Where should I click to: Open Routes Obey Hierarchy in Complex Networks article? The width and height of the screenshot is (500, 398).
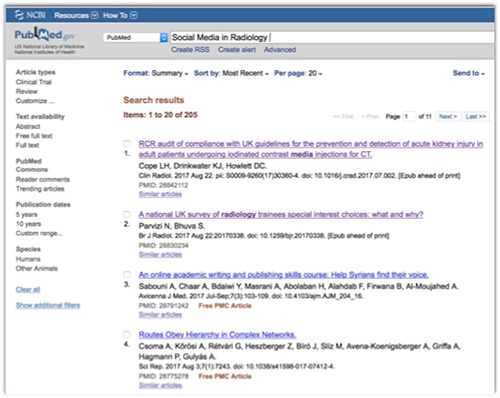coord(217,334)
